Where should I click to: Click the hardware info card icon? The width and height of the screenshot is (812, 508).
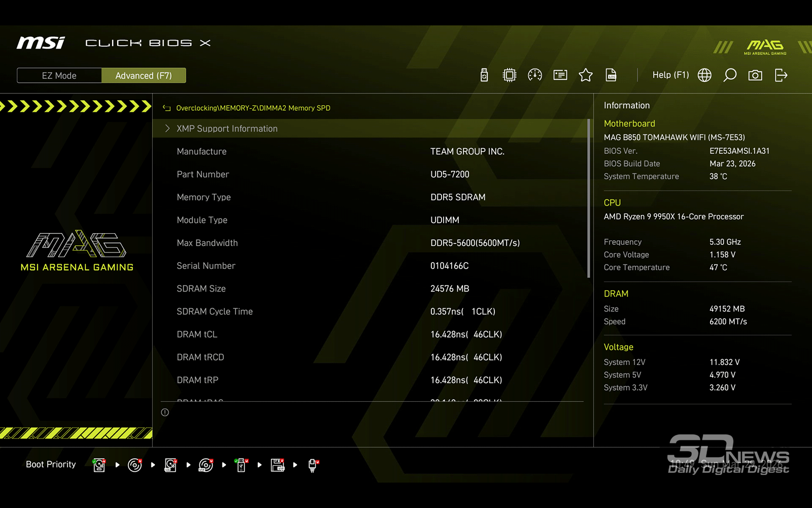click(560, 75)
